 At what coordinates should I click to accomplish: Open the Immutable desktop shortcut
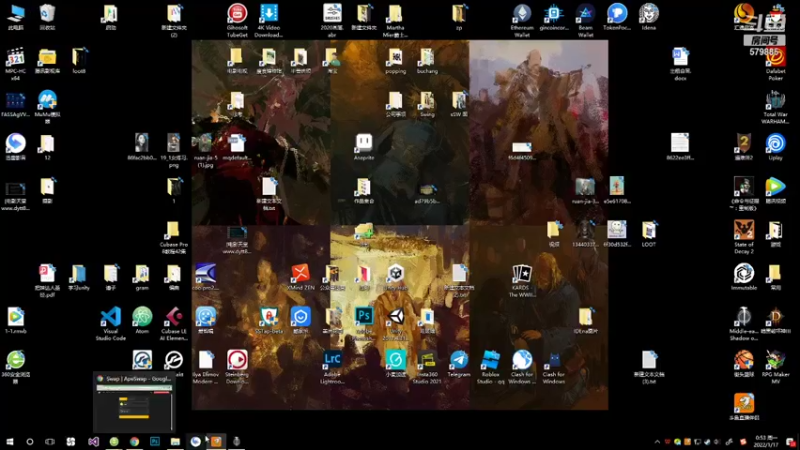[743, 277]
